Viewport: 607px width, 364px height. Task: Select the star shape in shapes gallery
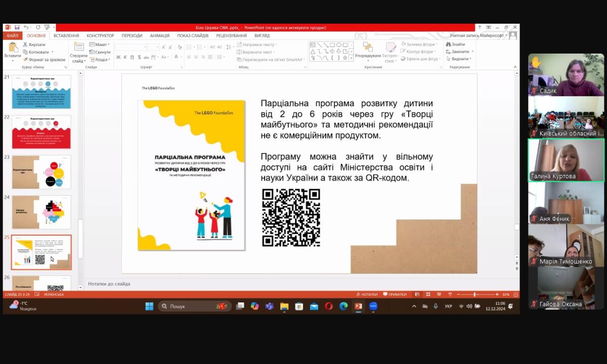coord(345,58)
